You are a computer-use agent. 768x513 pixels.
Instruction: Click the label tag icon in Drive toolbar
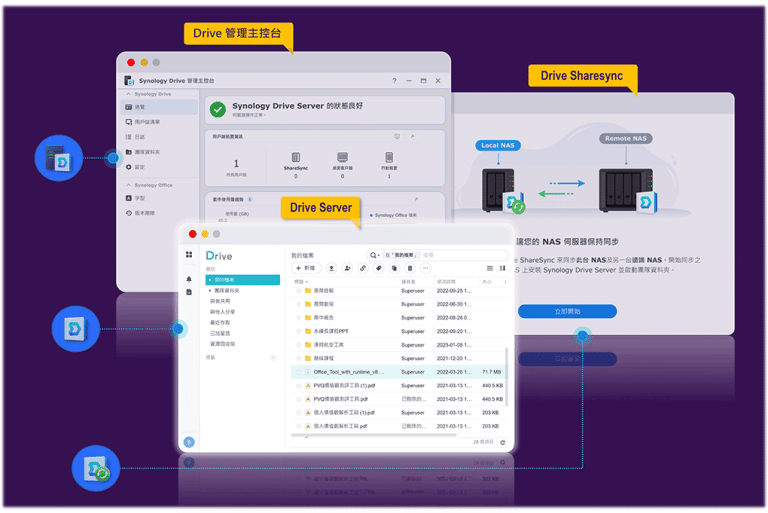click(x=379, y=268)
